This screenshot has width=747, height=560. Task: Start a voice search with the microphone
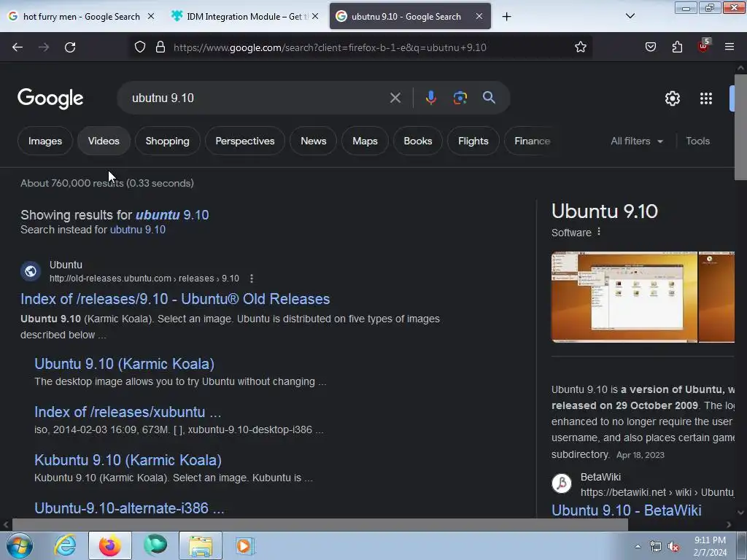[430, 98]
